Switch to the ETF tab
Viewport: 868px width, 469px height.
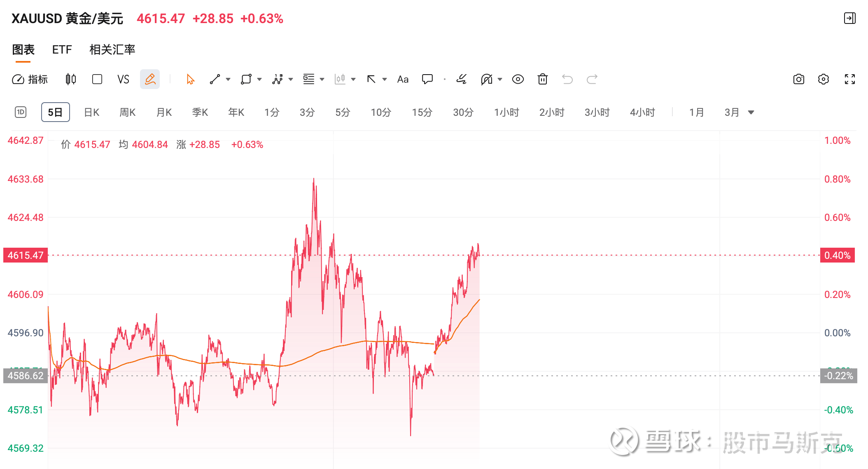(62, 49)
